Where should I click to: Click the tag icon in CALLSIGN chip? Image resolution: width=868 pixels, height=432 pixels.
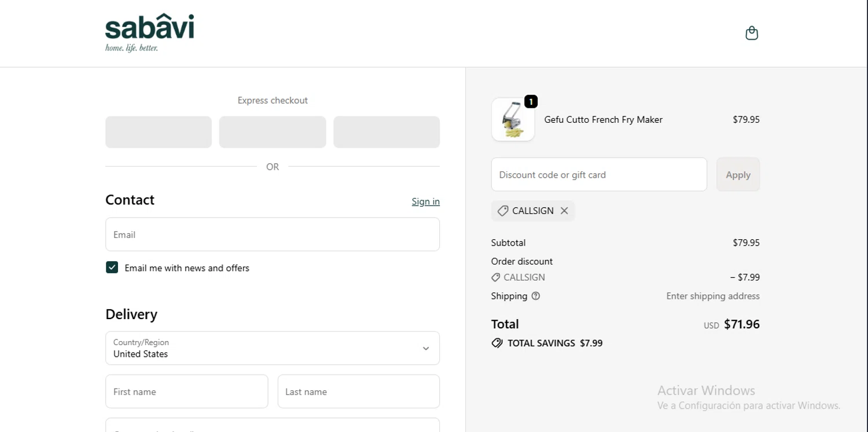pyautogui.click(x=502, y=211)
